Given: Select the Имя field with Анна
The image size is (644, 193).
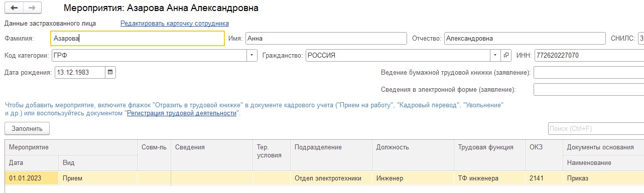Looking at the screenshot, I should [326, 38].
